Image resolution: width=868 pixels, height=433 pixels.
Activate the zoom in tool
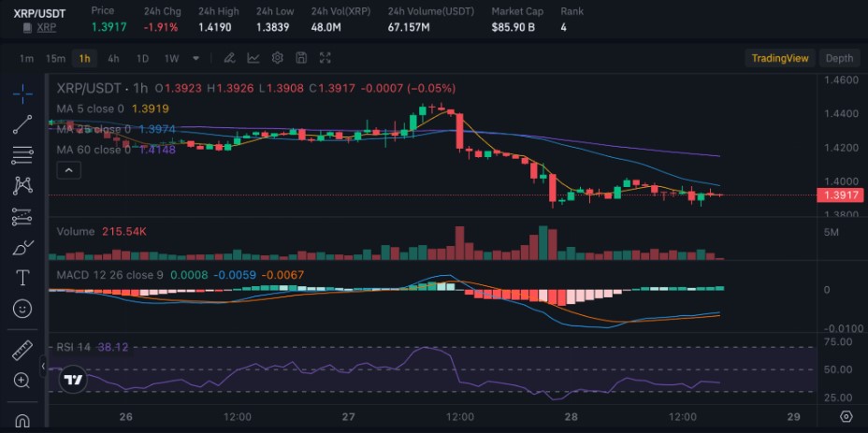point(22,381)
